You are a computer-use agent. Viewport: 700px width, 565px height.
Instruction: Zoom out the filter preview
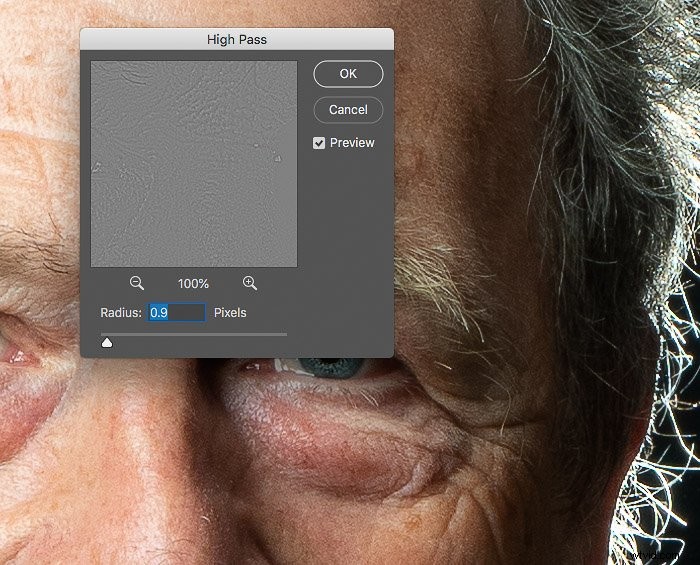point(137,283)
